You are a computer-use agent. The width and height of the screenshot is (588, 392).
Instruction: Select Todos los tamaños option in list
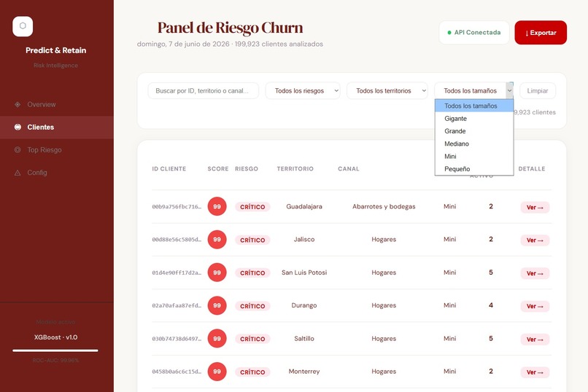tap(474, 106)
